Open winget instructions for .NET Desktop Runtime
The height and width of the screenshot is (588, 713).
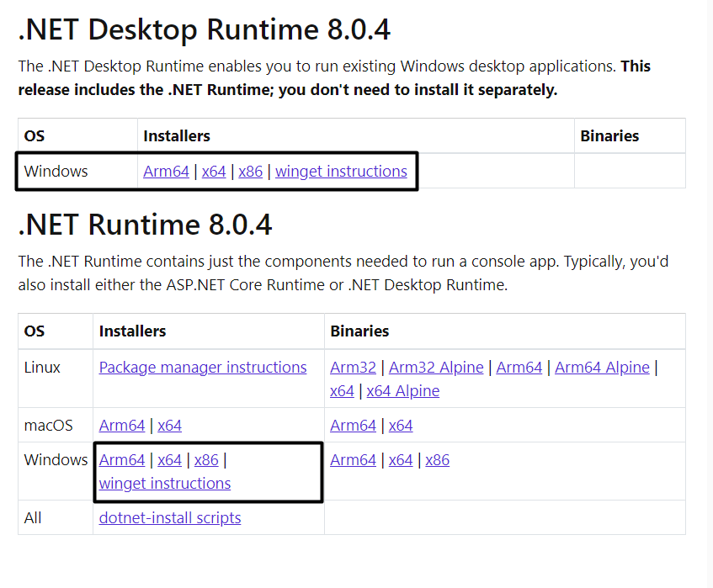click(341, 172)
